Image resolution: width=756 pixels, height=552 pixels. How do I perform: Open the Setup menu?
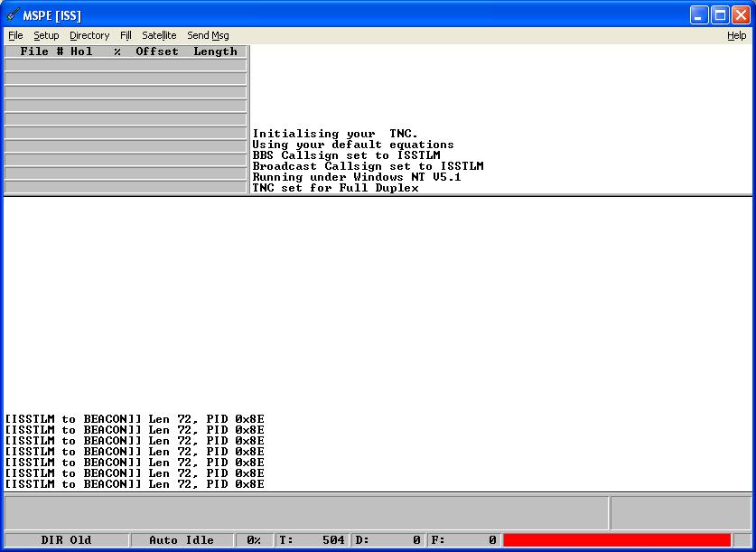tap(46, 35)
